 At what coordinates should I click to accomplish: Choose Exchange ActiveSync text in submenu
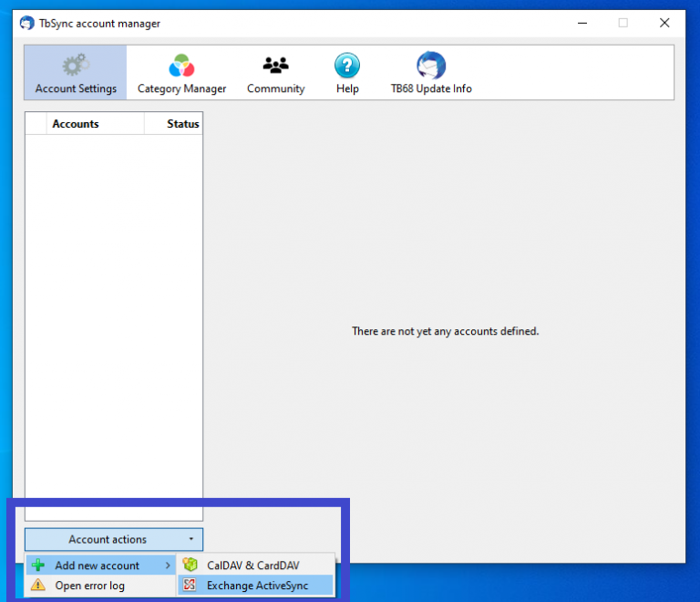click(257, 586)
